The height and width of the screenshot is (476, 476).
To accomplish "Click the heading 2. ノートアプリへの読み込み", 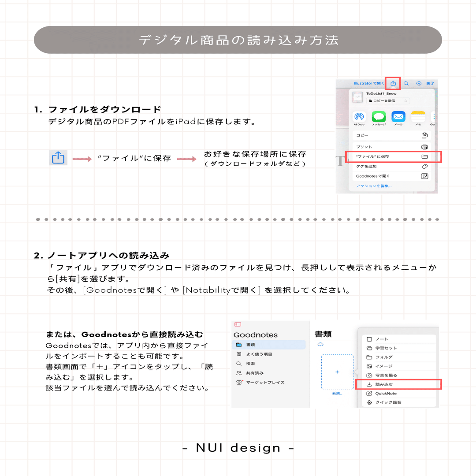I will click(101, 255).
